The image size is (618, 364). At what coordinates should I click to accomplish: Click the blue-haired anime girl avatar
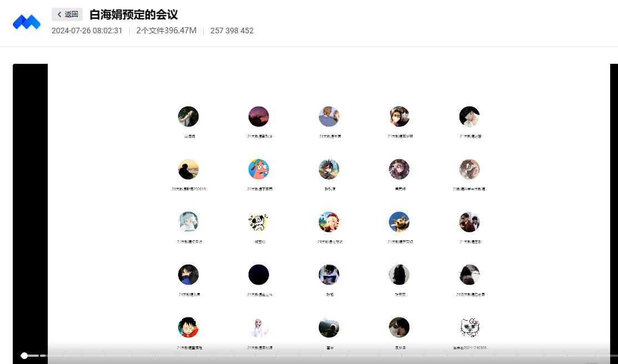[189, 222]
